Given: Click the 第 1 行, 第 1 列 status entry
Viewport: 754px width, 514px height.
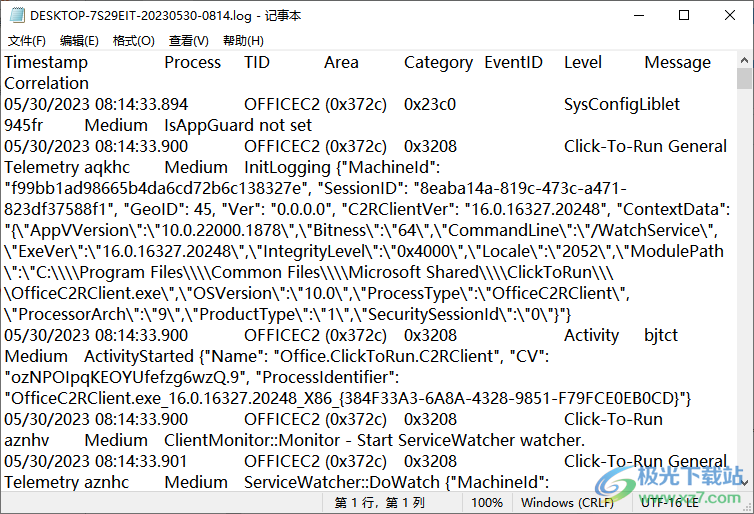Looking at the screenshot, I should [x=380, y=503].
